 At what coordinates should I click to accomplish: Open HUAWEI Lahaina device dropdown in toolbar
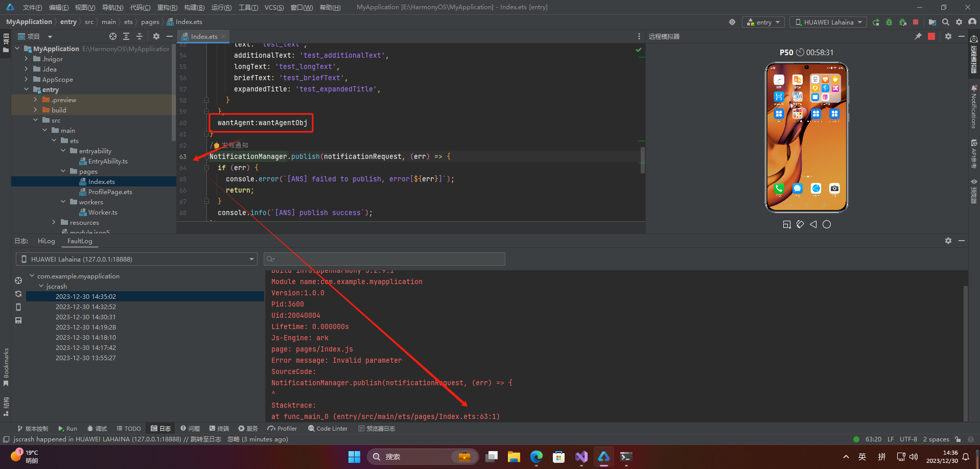pyautogui.click(x=829, y=22)
